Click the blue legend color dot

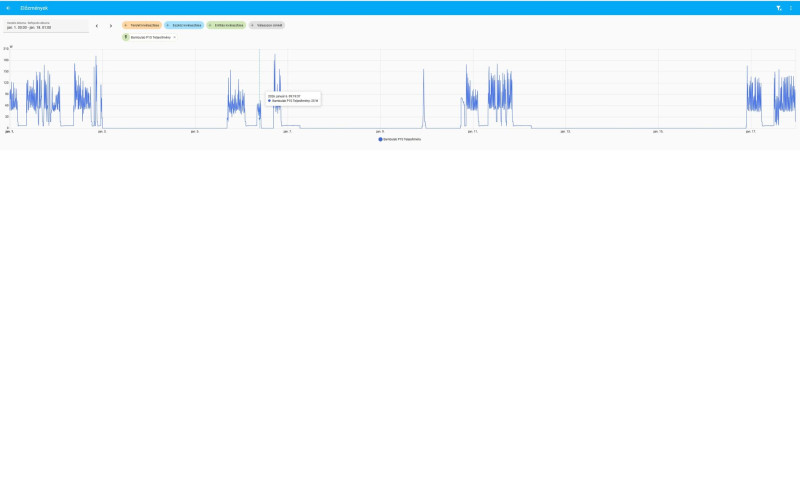[x=380, y=139]
